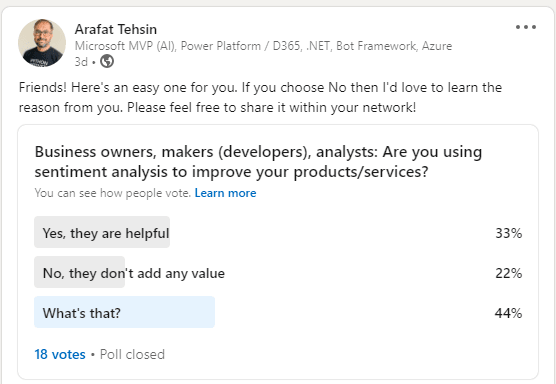Image resolution: width=556 pixels, height=384 pixels.
Task: Click the 33% result percentage
Action: coord(508,233)
